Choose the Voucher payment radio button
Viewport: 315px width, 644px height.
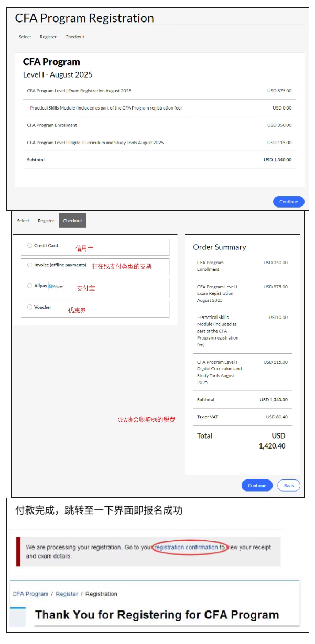click(30, 307)
